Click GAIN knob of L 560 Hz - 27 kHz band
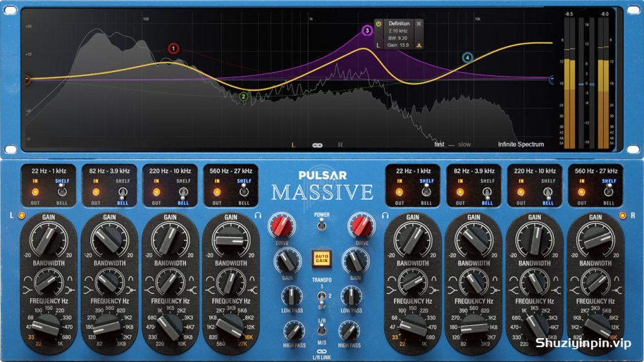Image resolution: width=644 pixels, height=362 pixels. coord(231,239)
